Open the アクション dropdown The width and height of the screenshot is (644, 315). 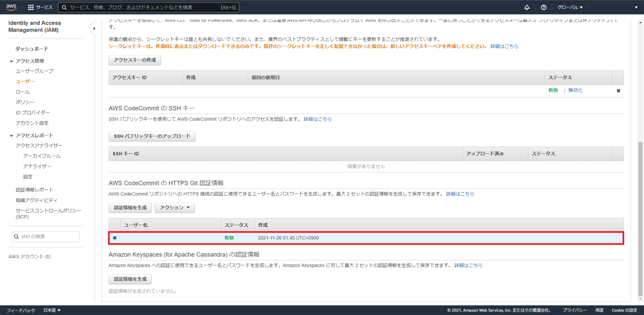point(174,207)
